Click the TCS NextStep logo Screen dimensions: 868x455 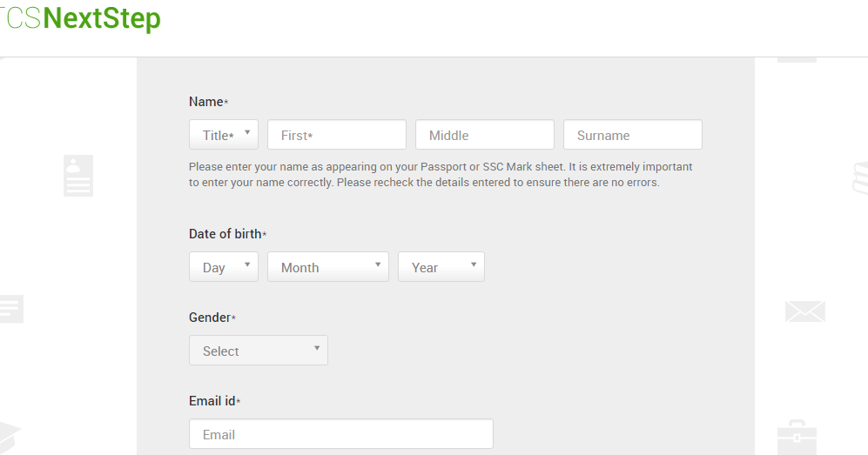click(x=81, y=18)
